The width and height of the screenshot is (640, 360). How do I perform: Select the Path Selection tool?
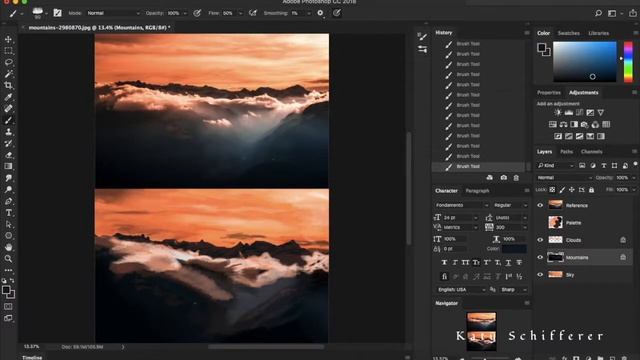[8, 224]
